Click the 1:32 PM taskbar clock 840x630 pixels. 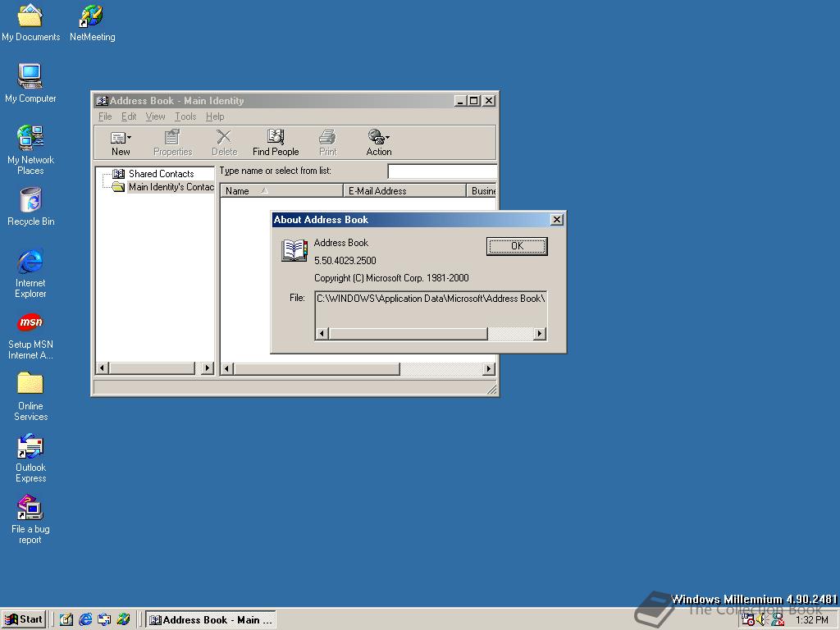click(811, 620)
